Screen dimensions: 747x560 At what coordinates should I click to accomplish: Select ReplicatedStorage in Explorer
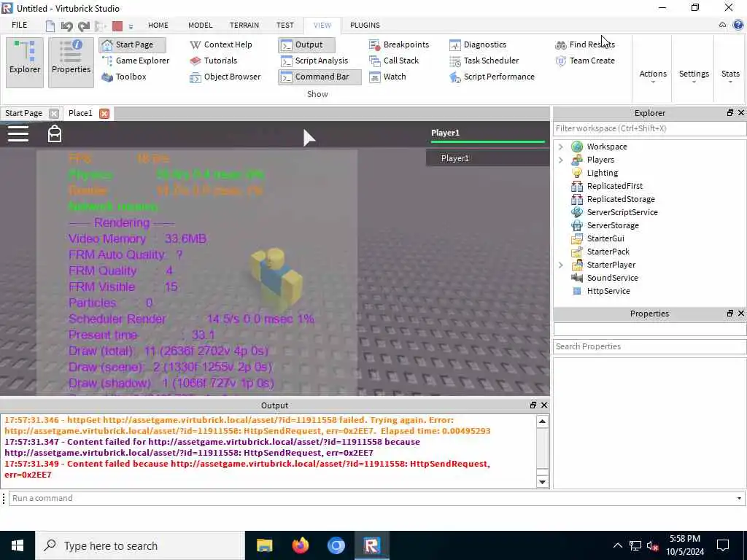(x=620, y=199)
